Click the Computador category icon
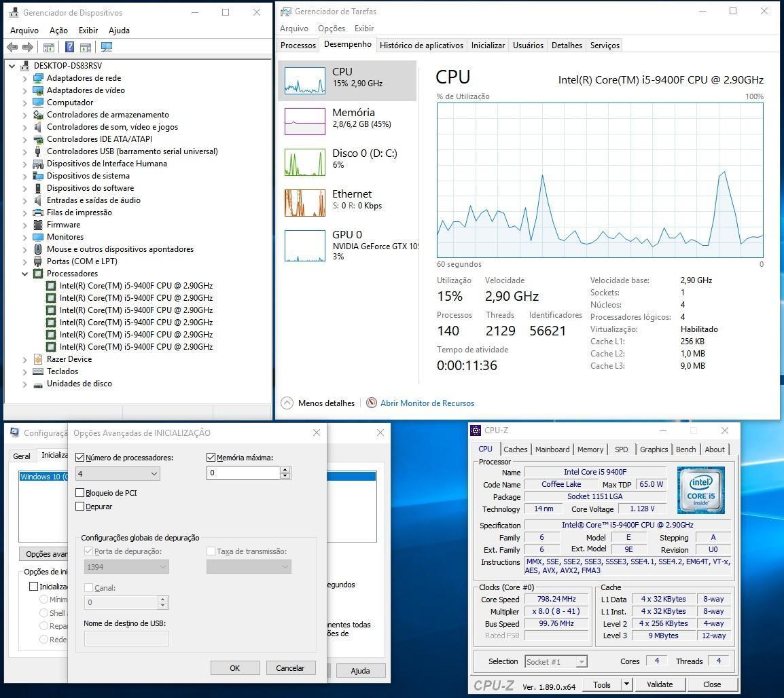The image size is (784, 698). point(38,103)
